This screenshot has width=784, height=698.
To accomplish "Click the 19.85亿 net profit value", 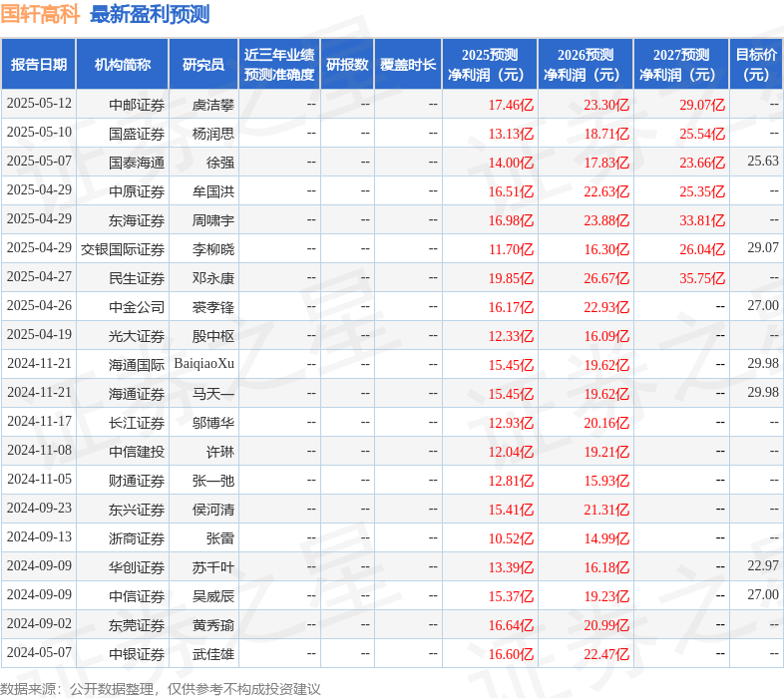I will click(511, 277).
